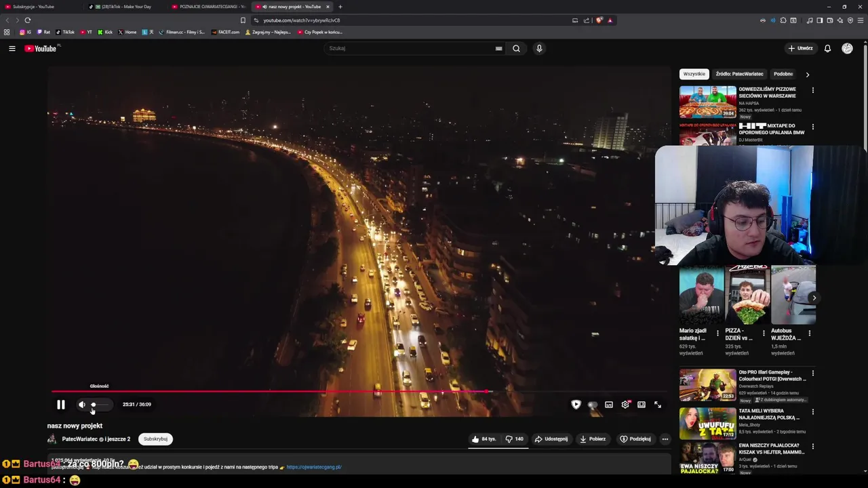This screenshot has height=488, width=868.
Task: Toggle autoplay switch in player
Action: coord(593,405)
